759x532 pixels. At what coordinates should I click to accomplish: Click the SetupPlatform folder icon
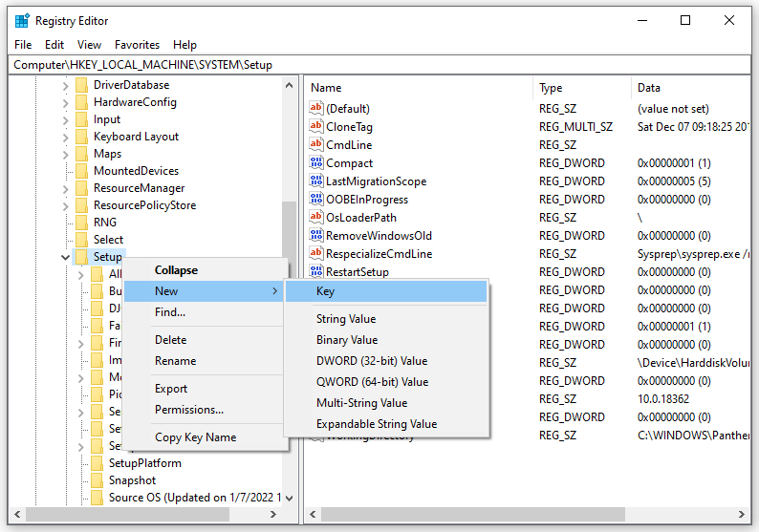(x=97, y=463)
